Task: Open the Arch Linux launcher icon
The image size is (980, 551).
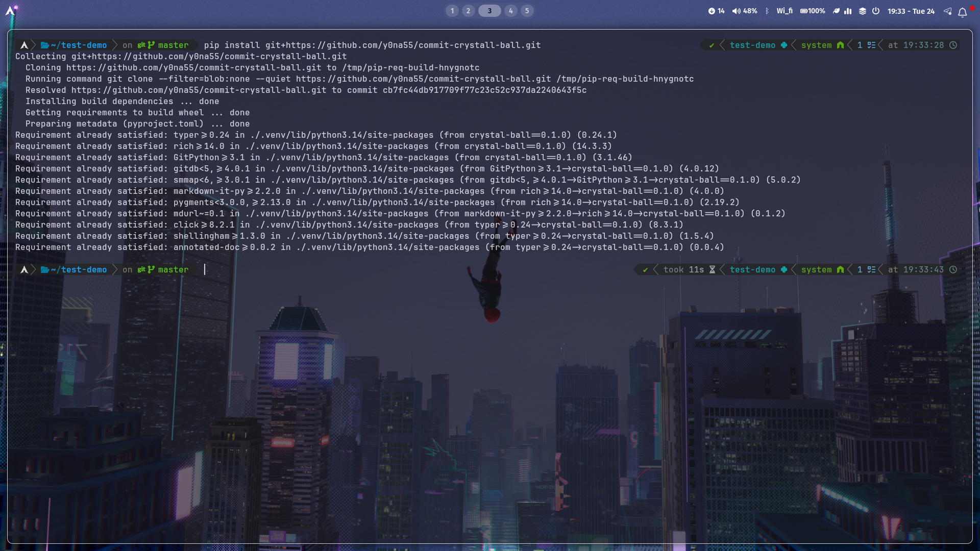Action: point(10,11)
